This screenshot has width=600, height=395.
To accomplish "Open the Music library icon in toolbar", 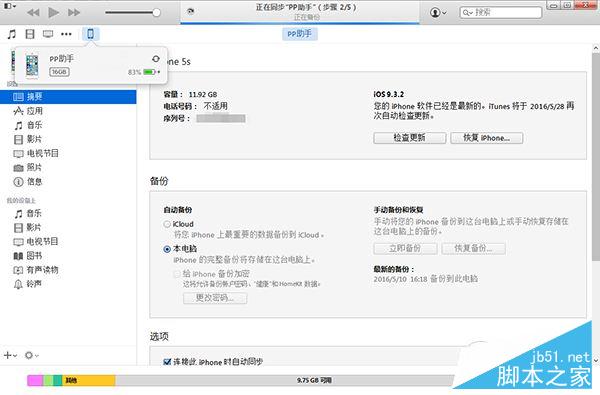I will [12, 34].
